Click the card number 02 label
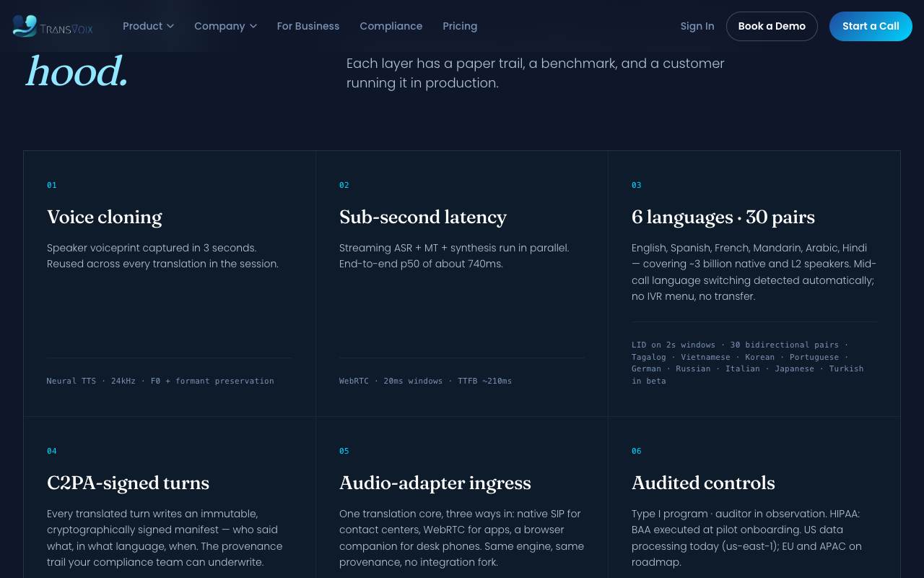 344,185
